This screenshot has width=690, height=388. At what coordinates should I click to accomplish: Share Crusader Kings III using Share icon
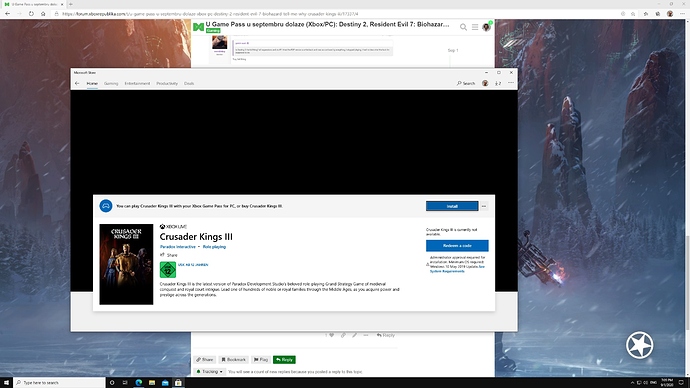coord(162,255)
